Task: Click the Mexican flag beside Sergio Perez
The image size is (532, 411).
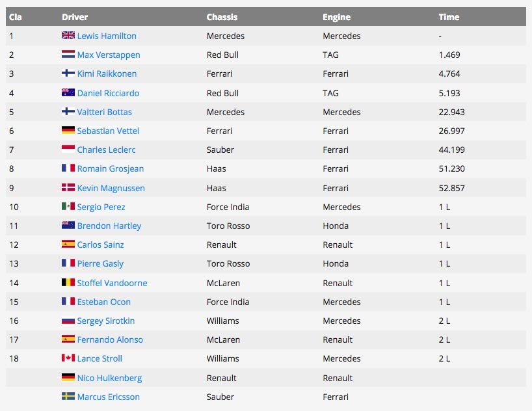Action: [x=68, y=206]
